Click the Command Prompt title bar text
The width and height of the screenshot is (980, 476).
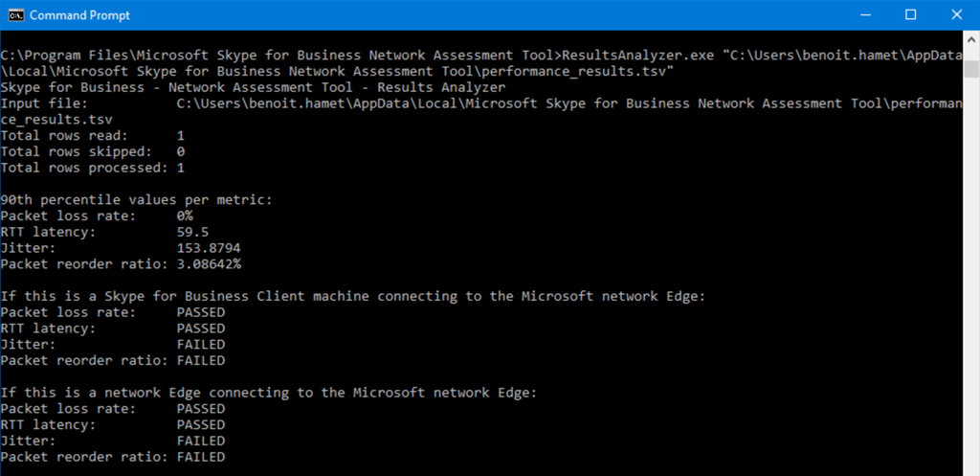(x=79, y=15)
